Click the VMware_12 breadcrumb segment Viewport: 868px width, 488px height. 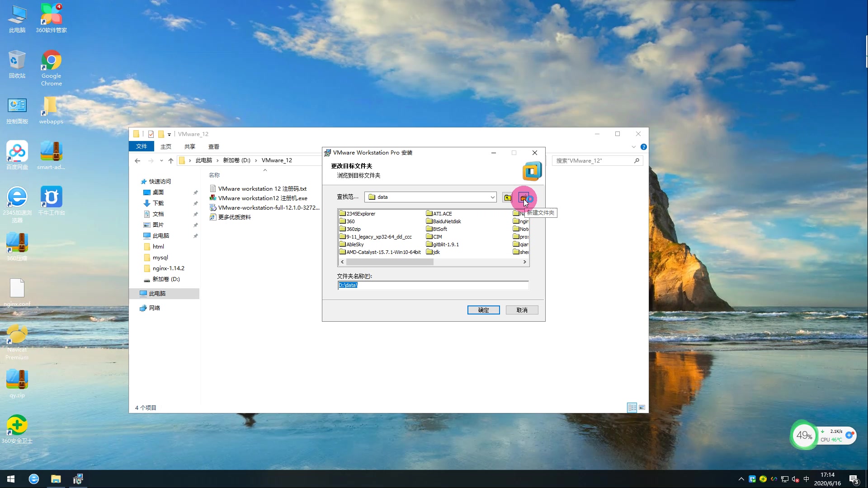(x=277, y=160)
